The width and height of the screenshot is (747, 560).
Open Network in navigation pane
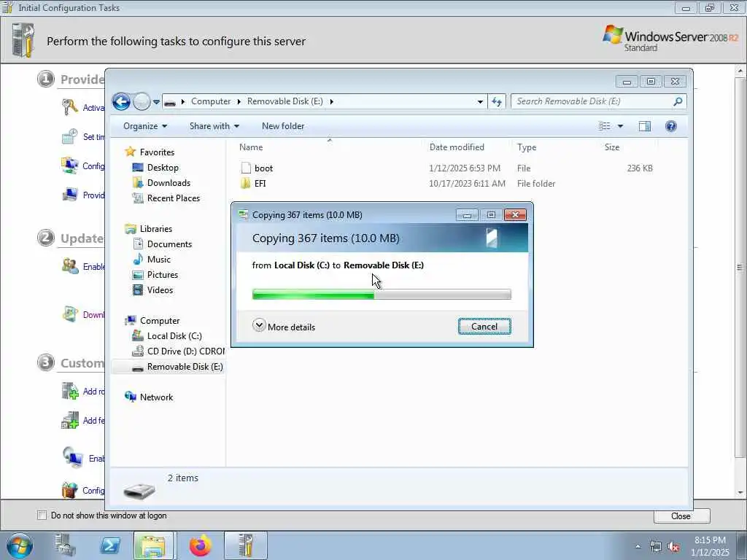tap(156, 397)
